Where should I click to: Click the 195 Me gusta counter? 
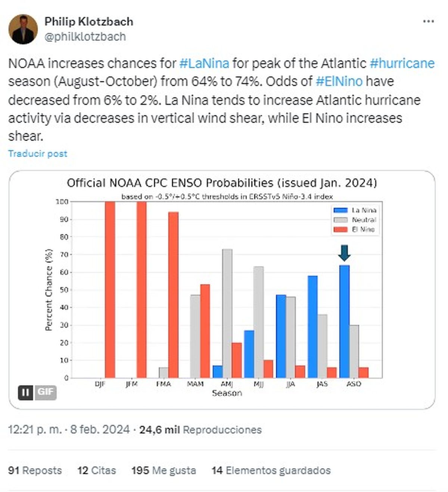[164, 471]
